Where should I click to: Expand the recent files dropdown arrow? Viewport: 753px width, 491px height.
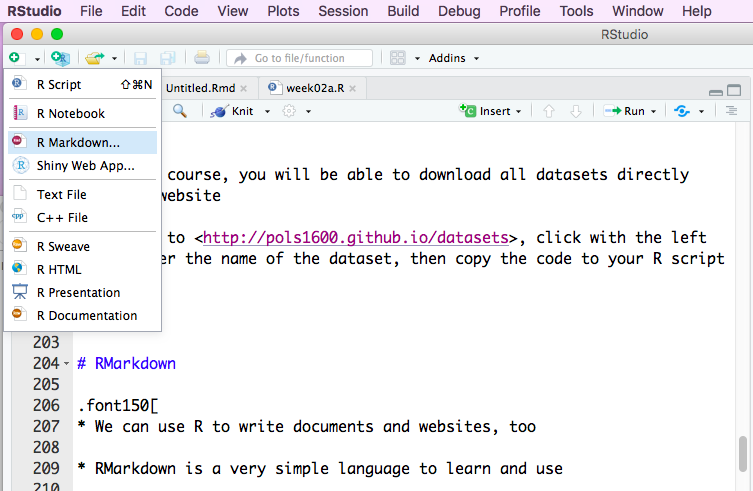(x=114, y=59)
